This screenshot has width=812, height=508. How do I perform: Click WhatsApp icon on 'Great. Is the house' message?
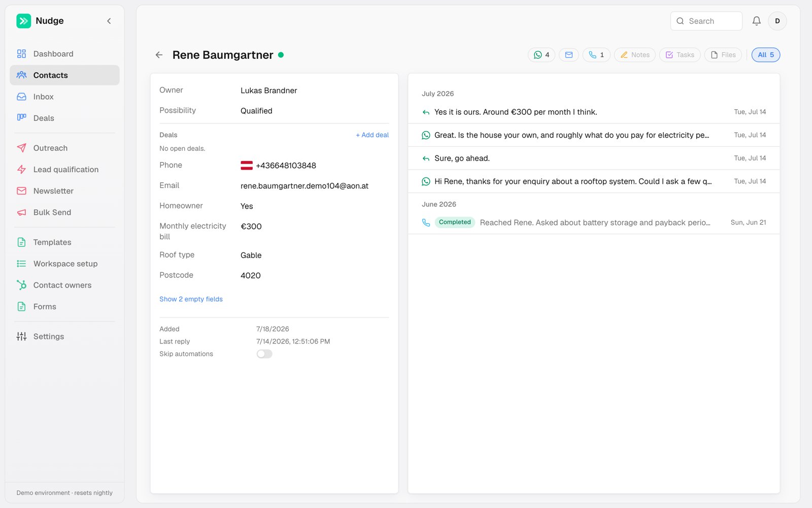(x=426, y=135)
